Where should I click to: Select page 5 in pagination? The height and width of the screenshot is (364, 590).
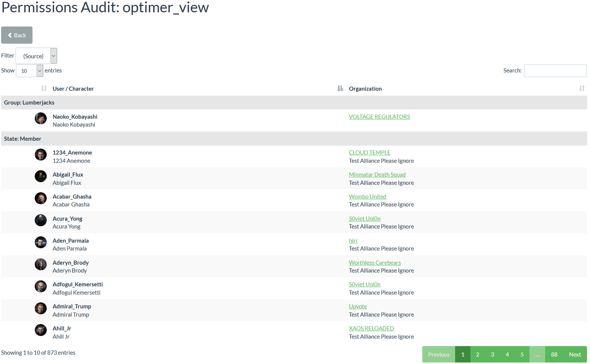point(522,355)
